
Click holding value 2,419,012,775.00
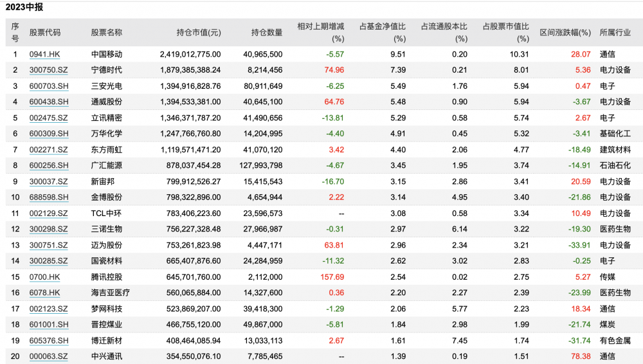tap(190, 54)
